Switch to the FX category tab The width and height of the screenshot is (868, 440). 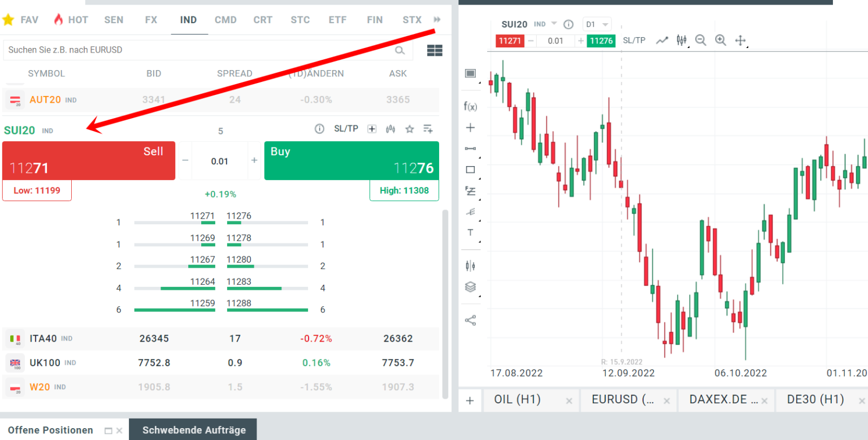[x=151, y=19]
